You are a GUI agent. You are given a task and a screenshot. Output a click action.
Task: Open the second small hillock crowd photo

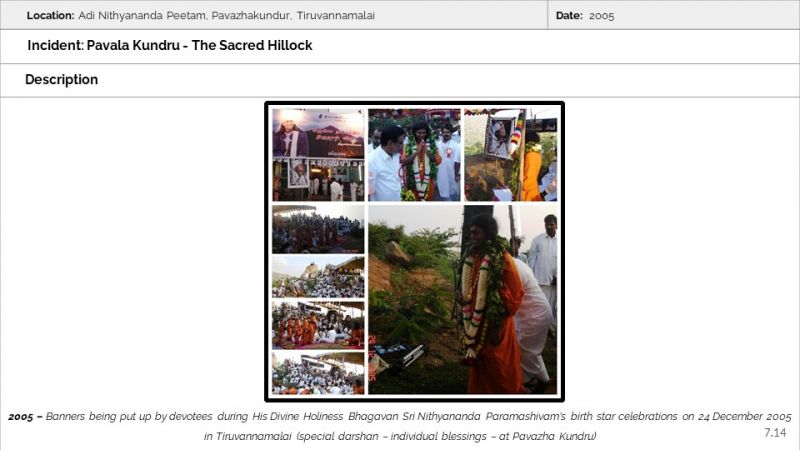tap(318, 277)
